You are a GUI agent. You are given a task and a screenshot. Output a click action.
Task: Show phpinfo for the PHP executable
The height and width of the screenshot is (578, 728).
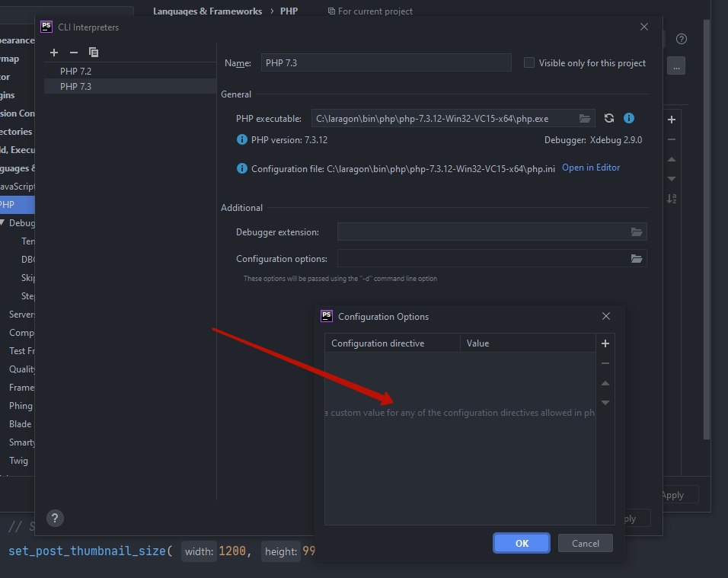[x=629, y=118]
